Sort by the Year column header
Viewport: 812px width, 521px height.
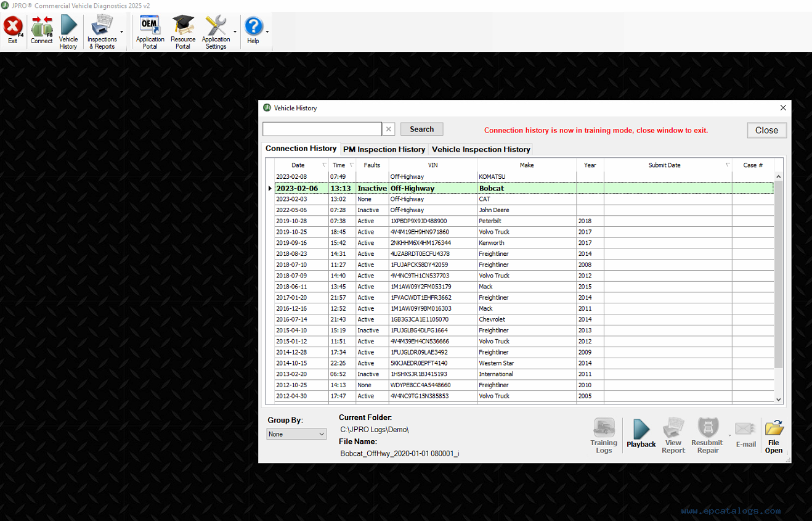590,165
